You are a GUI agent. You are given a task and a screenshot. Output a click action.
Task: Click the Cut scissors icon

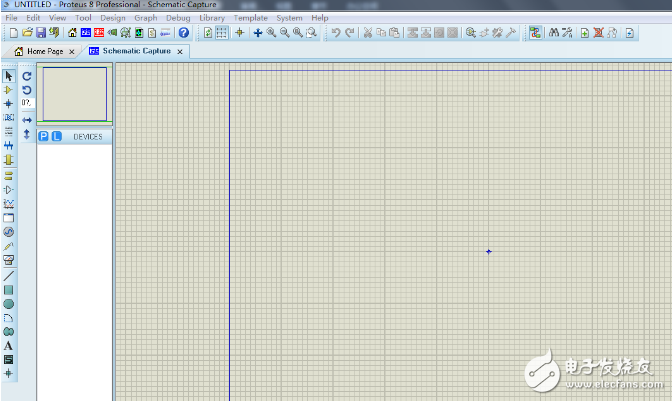367,33
